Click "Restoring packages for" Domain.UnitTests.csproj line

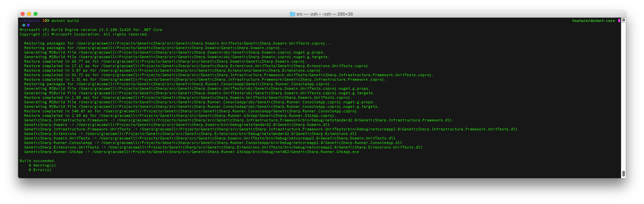coord(178,43)
